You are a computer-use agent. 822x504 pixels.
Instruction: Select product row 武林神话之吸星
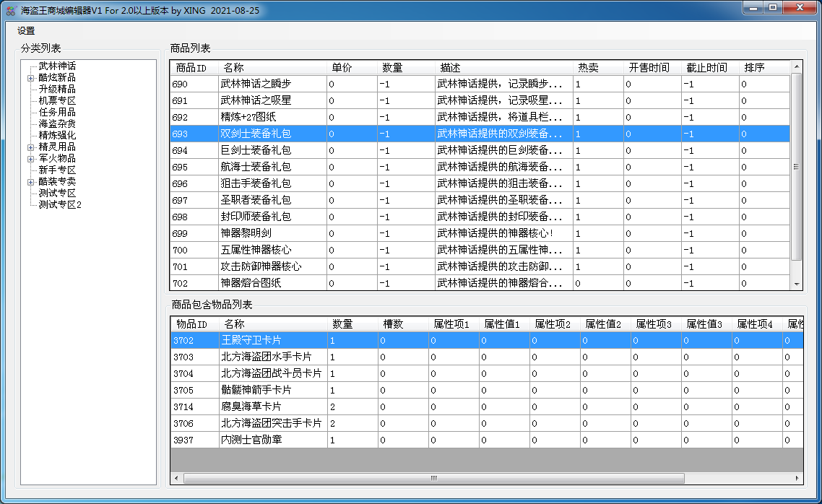[480, 100]
